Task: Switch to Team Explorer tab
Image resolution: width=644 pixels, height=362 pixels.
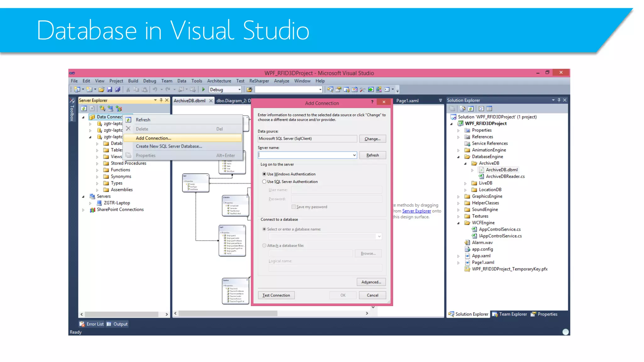Action: coord(510,314)
